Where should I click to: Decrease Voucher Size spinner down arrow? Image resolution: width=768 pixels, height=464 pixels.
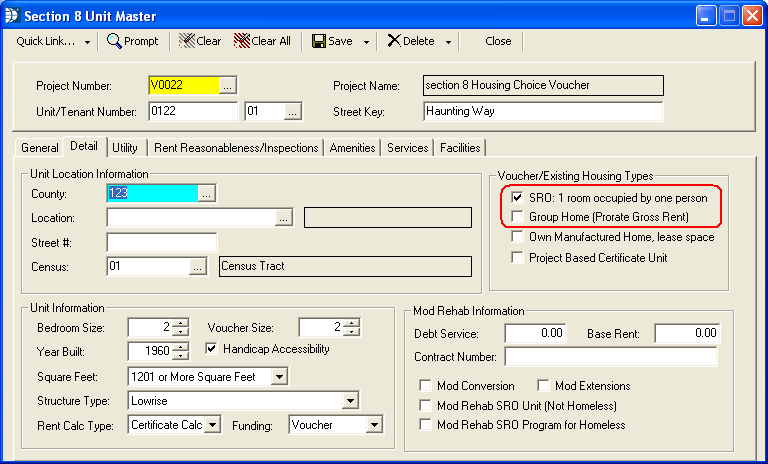tap(352, 332)
